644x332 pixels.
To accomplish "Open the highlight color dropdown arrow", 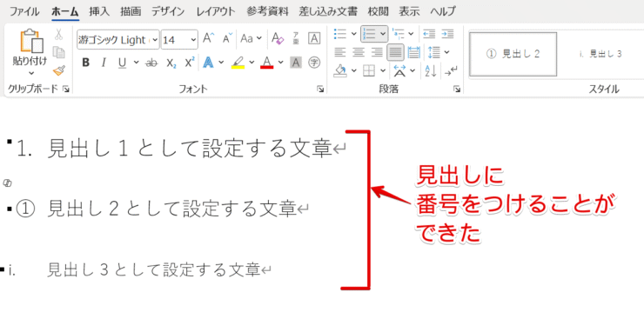I will click(x=252, y=63).
